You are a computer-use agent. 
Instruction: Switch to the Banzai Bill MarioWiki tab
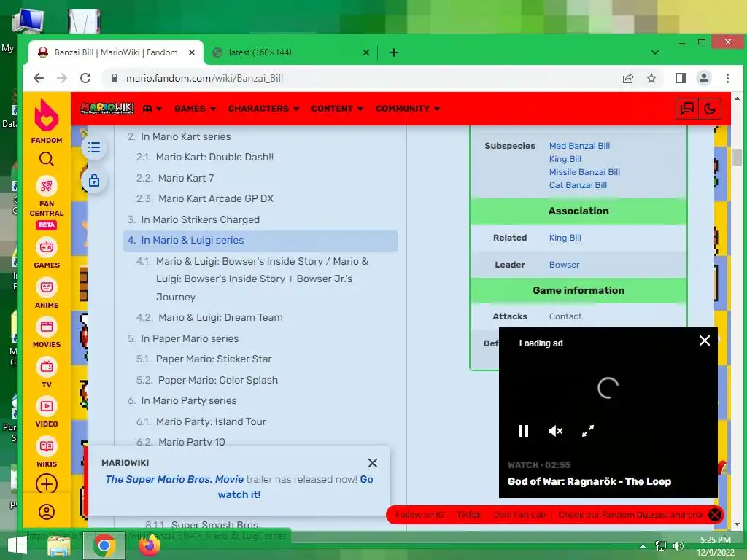(116, 52)
